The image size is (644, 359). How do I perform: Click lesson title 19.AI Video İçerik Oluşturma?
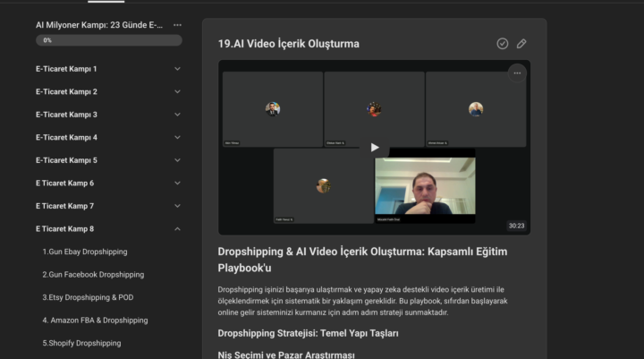pos(288,44)
